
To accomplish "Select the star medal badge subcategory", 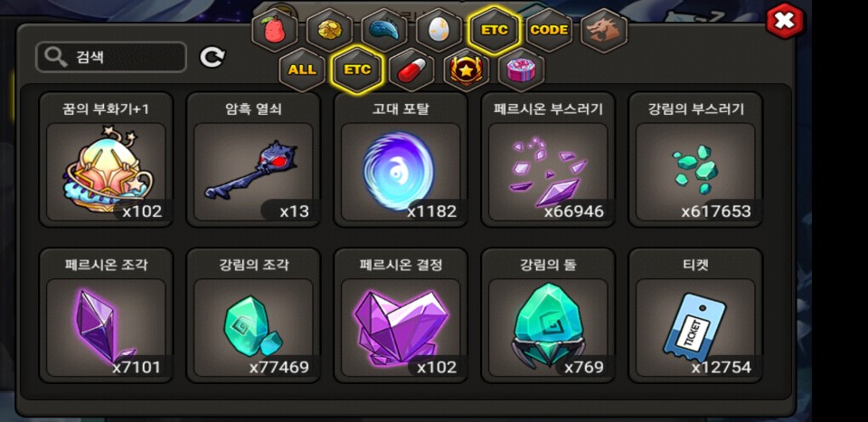I will click(467, 70).
